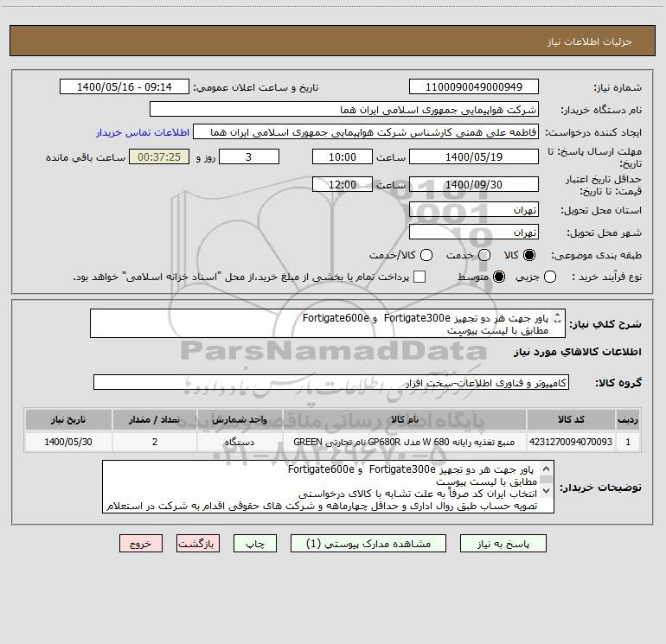The width and height of the screenshot is (666, 644).
Task: Click the delivery city field تهران
Action: point(474,233)
